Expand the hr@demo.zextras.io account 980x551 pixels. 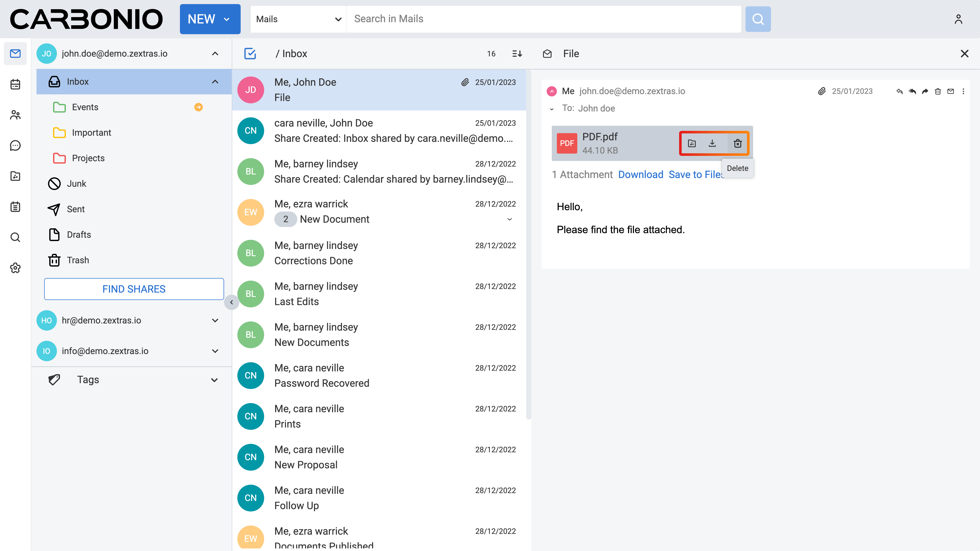click(215, 321)
